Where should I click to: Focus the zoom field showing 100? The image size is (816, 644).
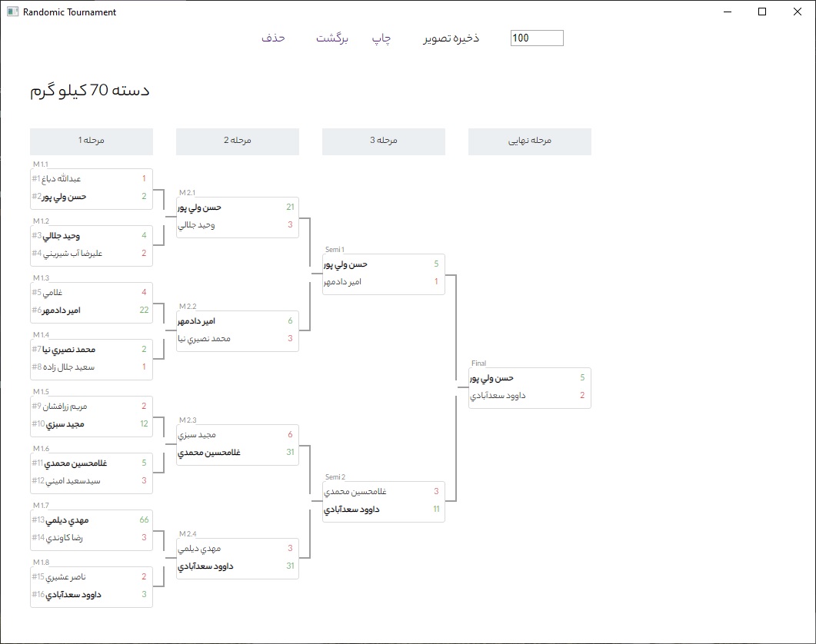point(537,38)
